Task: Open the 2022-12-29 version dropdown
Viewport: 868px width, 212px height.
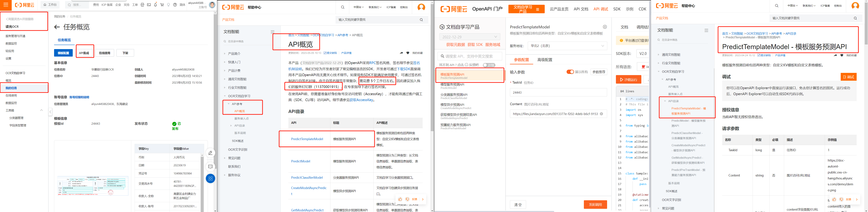Action: tap(470, 37)
